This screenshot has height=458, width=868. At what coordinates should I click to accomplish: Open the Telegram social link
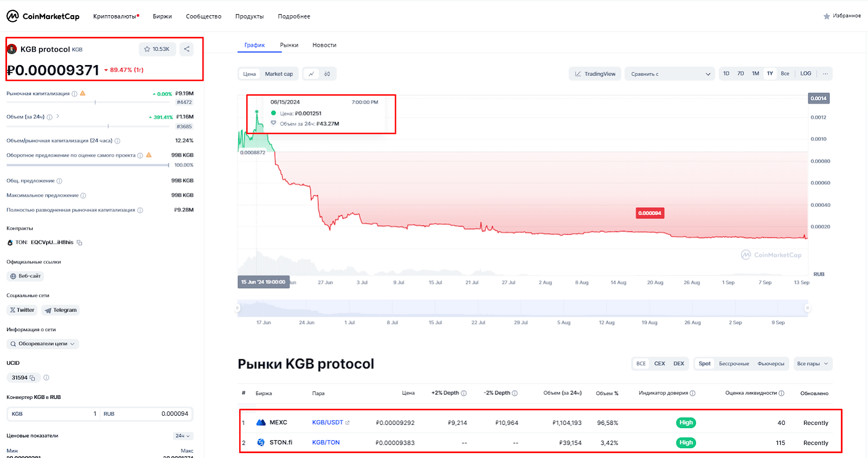61,310
